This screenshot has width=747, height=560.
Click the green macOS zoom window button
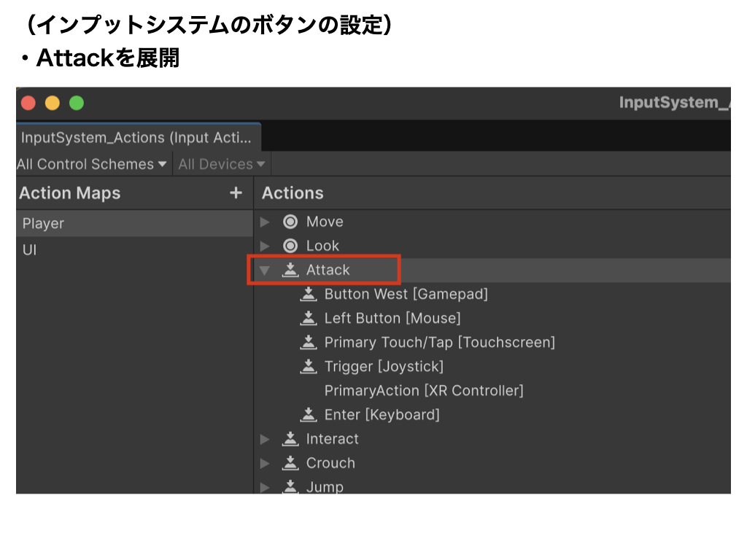(x=77, y=103)
